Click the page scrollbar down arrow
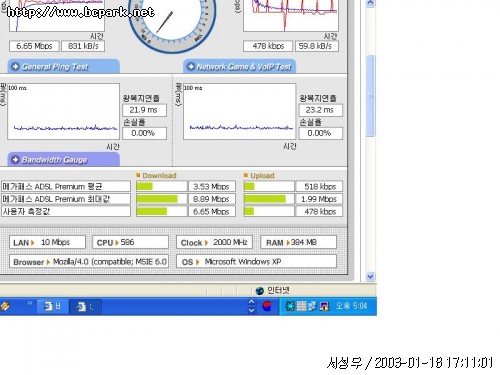 pos(370,276)
